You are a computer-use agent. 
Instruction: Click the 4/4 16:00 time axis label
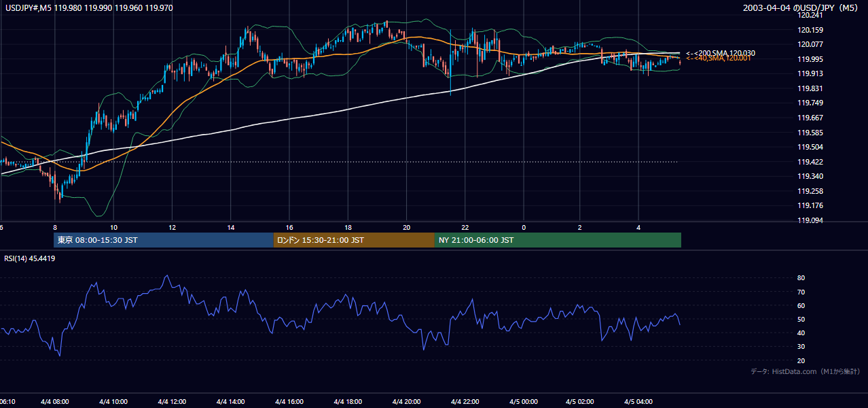click(x=289, y=402)
